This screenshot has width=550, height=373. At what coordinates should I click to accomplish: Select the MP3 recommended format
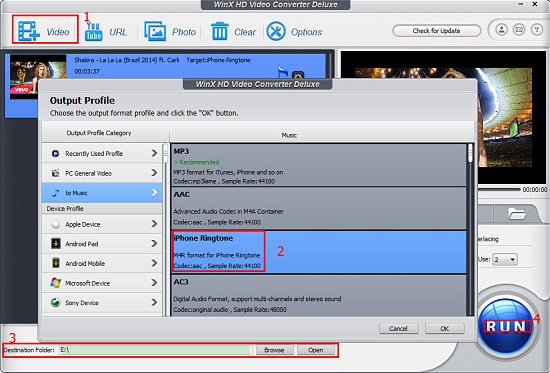click(318, 165)
